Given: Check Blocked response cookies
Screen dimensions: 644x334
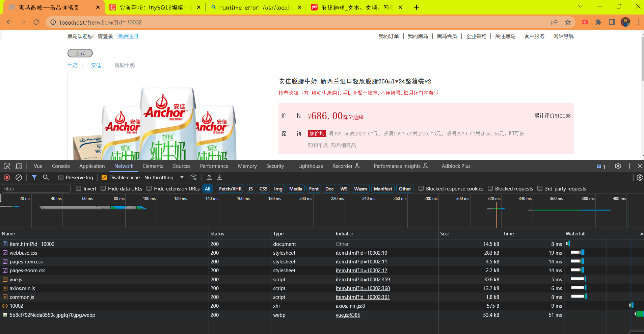Looking at the screenshot, I should pos(421,188).
